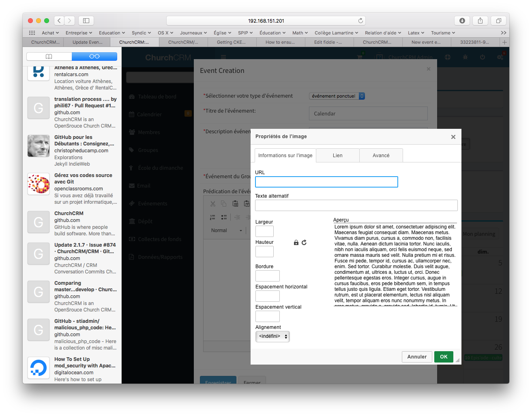Open the Alignement dropdown
The image size is (532, 416).
coord(272,337)
